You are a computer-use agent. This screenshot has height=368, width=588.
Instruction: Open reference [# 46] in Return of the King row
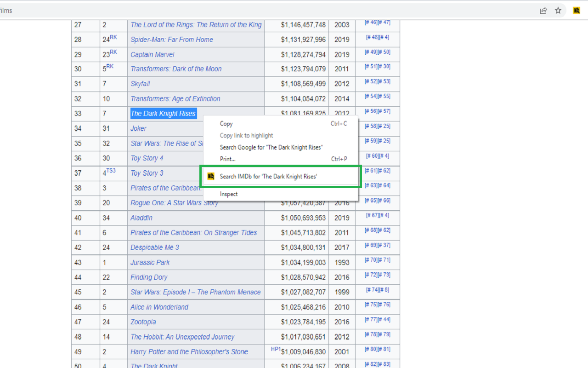[371, 22]
